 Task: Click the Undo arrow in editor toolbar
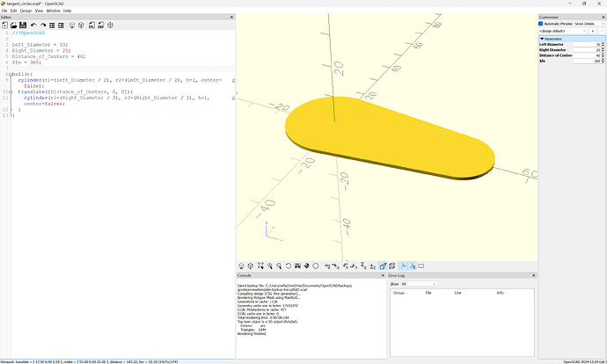[33, 25]
